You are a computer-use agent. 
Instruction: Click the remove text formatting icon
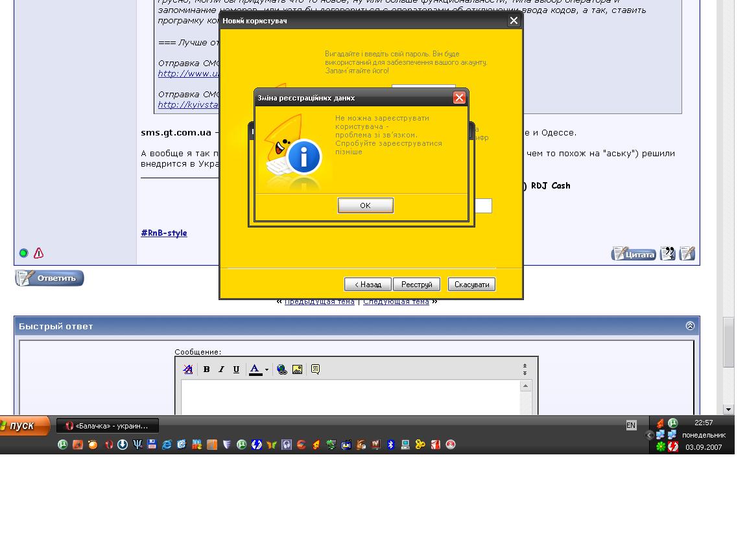point(188,369)
